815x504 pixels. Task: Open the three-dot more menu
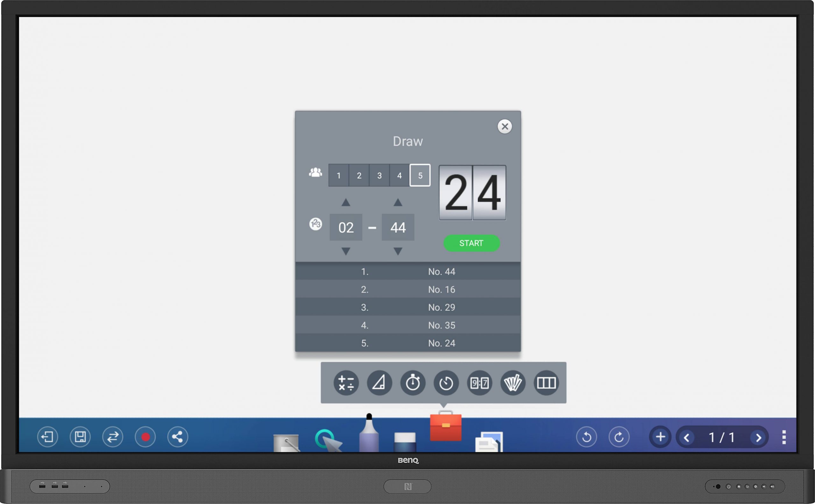click(x=784, y=437)
